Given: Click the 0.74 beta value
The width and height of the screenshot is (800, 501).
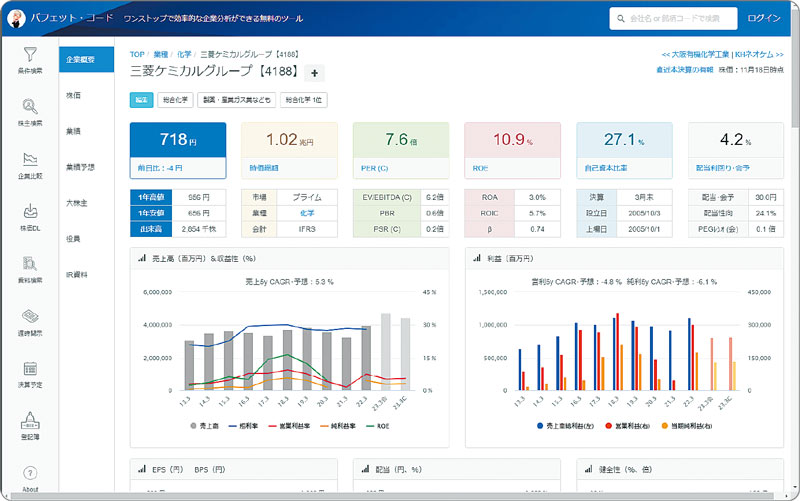Looking at the screenshot, I should [x=537, y=229].
